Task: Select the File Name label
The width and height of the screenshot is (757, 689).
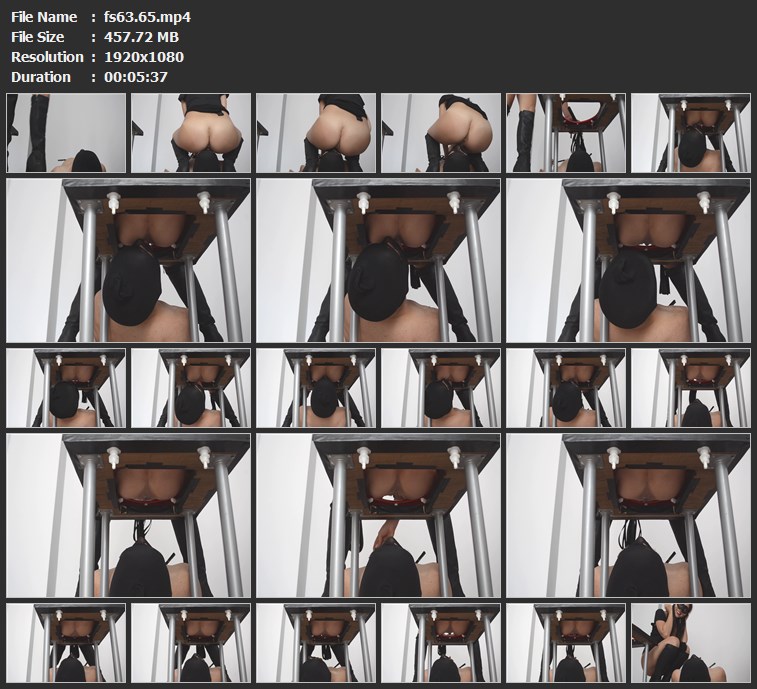Action: coord(43,17)
